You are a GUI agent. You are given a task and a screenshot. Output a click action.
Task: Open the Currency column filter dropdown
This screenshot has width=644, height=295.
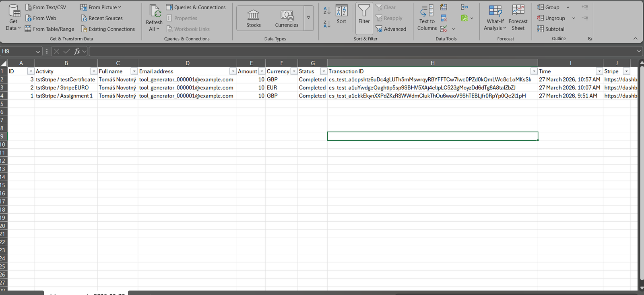click(x=294, y=71)
